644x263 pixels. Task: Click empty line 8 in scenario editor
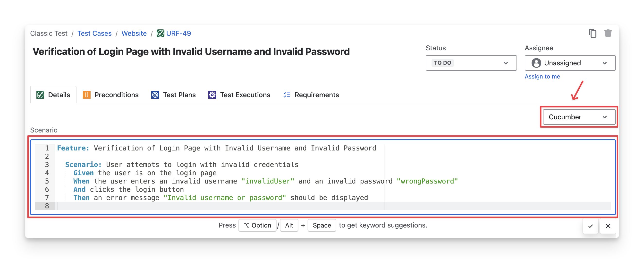200,206
